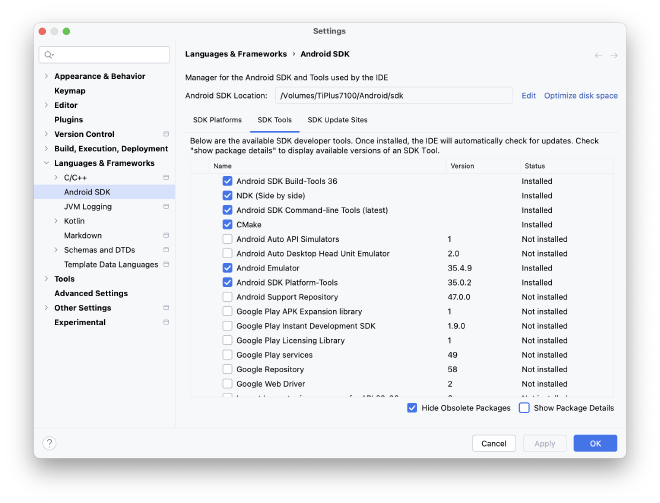The width and height of the screenshot is (660, 503).
Task: Check Google Play services
Action: (227, 355)
